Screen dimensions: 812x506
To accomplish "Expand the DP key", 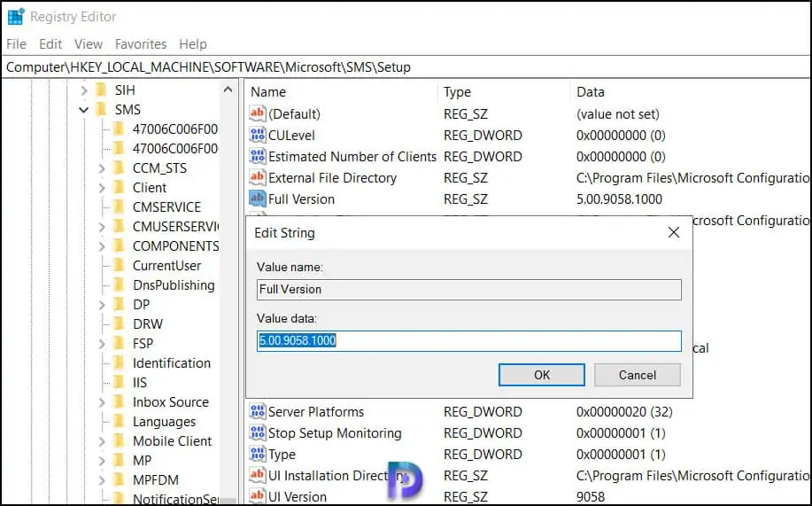I will pyautogui.click(x=102, y=305).
